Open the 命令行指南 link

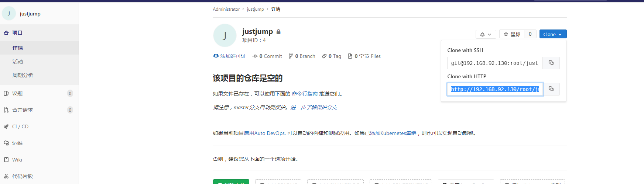[x=305, y=94]
